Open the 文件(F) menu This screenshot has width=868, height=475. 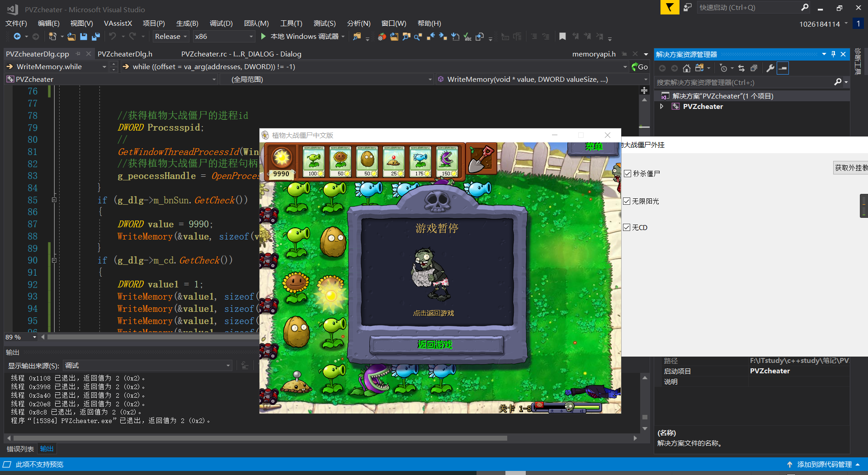[x=16, y=23]
